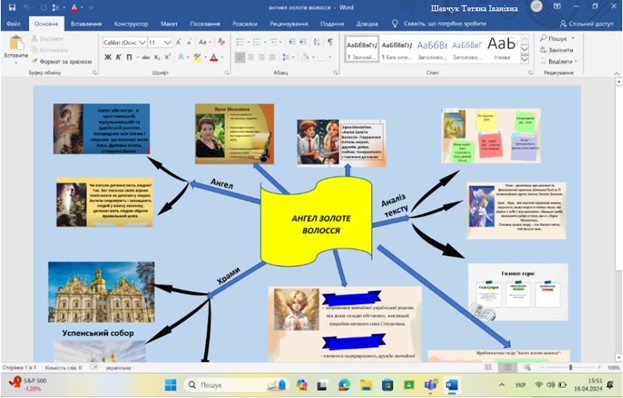Open the Copilot icon in the taskbar
This screenshot has width=623, height=398.
(302, 384)
